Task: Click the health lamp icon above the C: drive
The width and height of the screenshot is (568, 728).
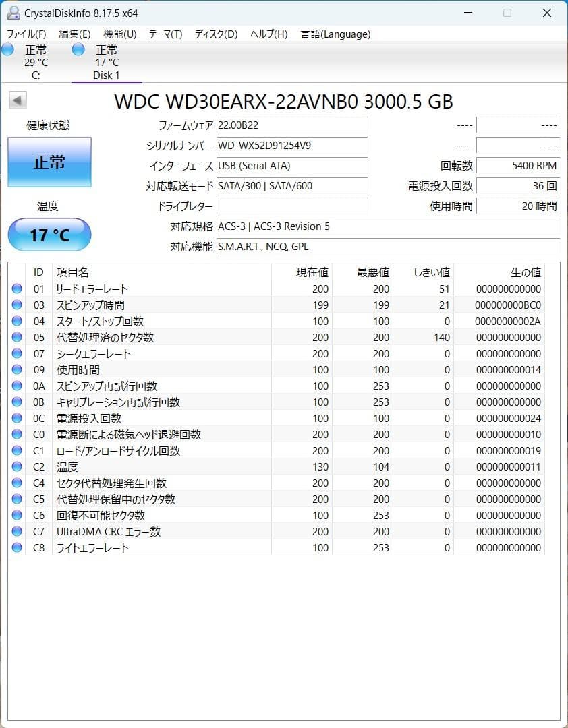Action: (x=8, y=49)
